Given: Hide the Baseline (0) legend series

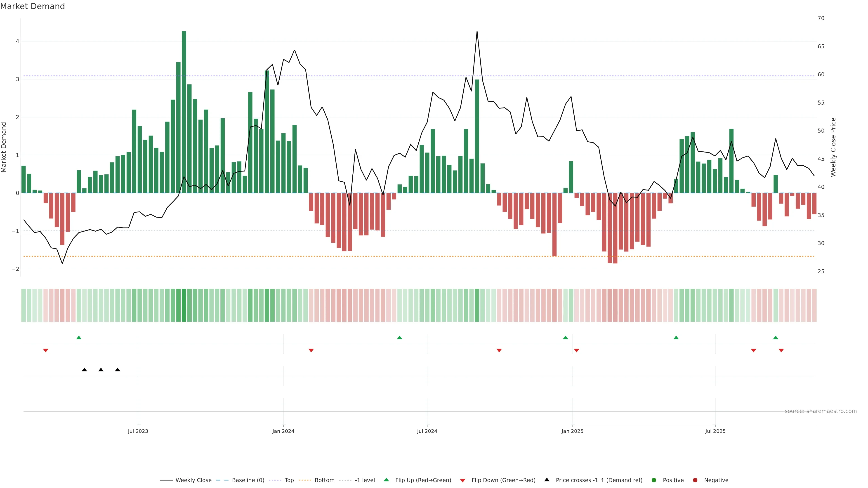Looking at the screenshot, I should pyautogui.click(x=248, y=480).
